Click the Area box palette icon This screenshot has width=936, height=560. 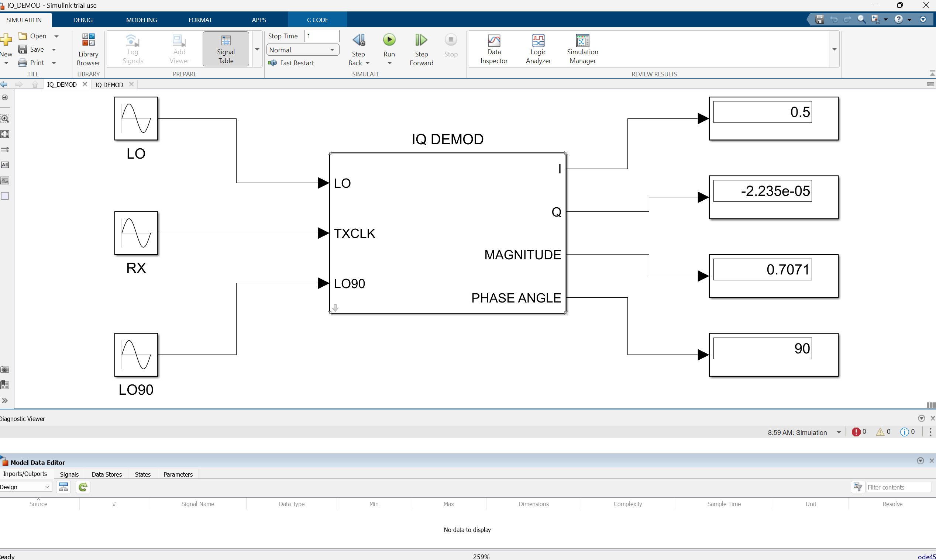click(x=5, y=196)
